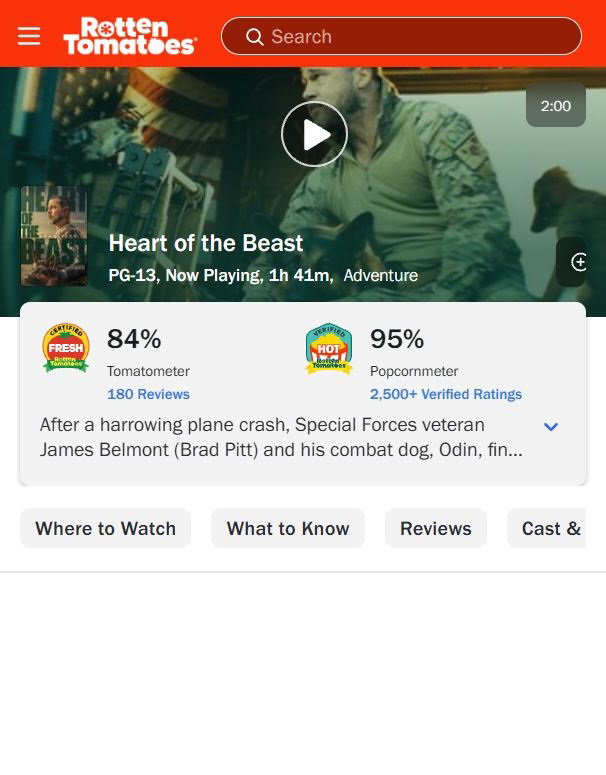Jump to What to Know section
The image size is (606, 775).
coord(288,528)
